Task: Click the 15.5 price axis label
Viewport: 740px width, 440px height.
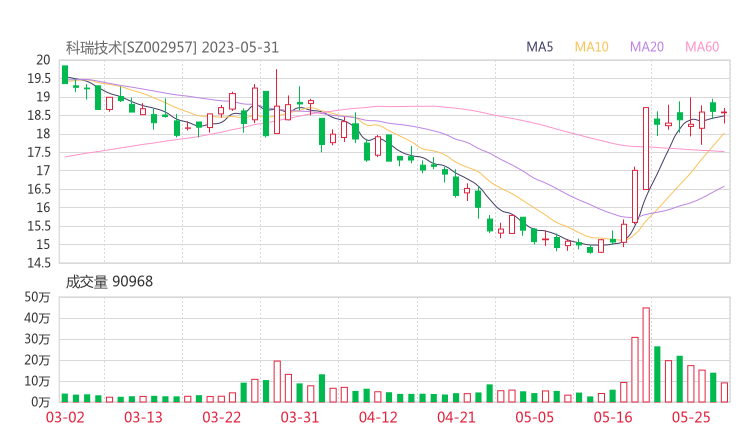Action: [39, 226]
